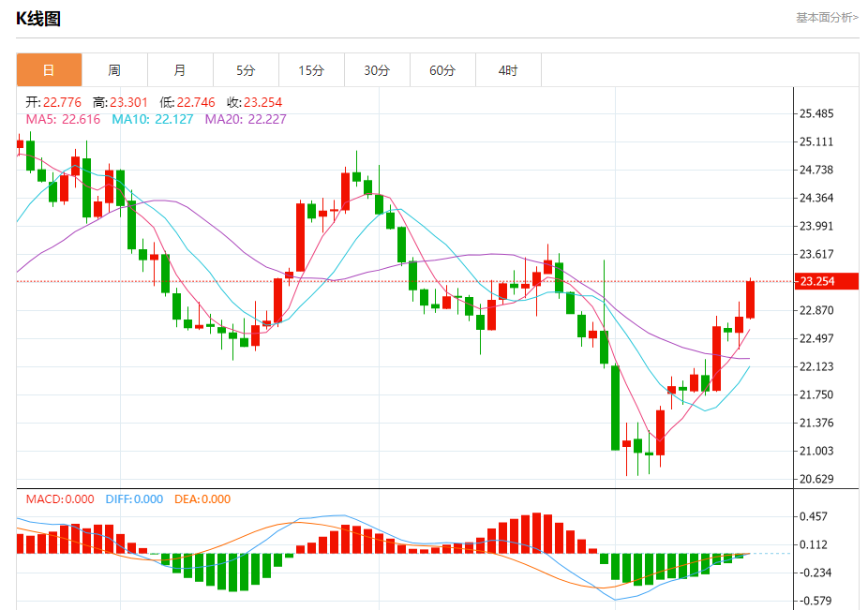Open the 60分 interval tab
This screenshot has height=610, width=868.
[x=442, y=70]
